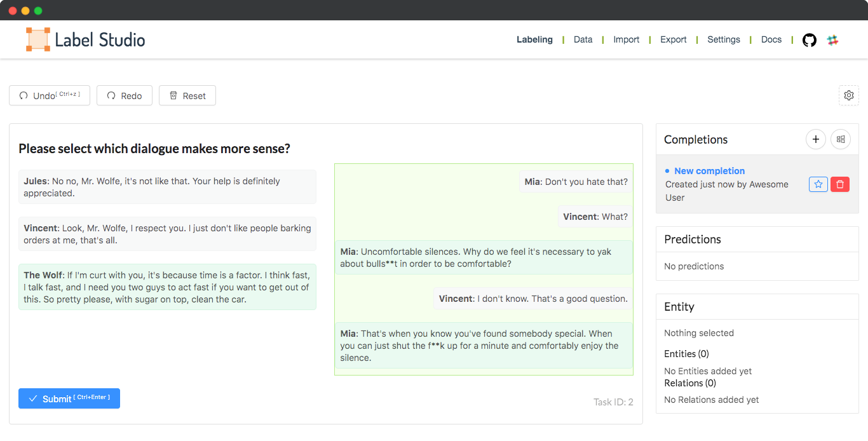
Task: Submit the completion
Action: [x=69, y=398]
